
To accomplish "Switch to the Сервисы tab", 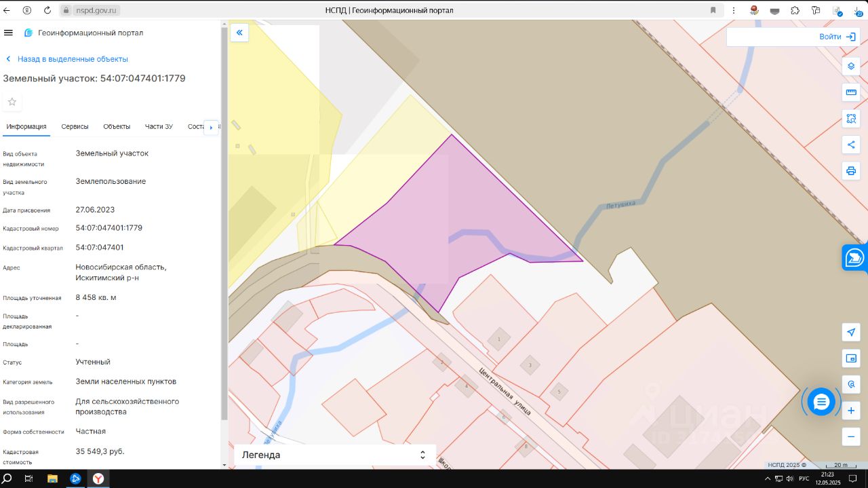I will click(75, 126).
